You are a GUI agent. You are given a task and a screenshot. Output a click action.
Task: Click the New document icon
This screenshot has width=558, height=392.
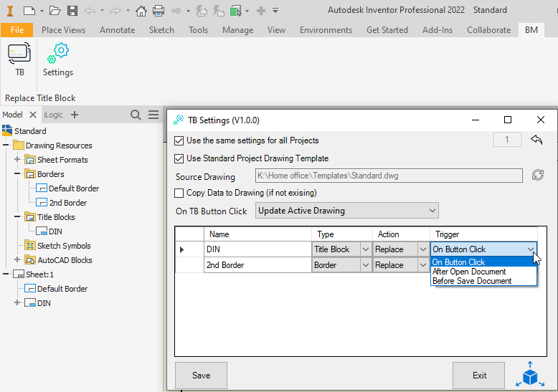[29, 11]
